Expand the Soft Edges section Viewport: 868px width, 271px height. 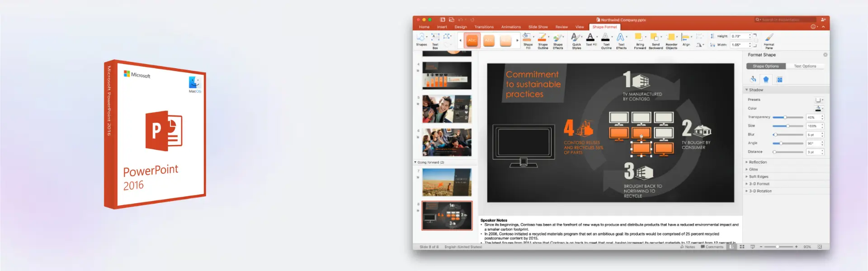click(746, 177)
